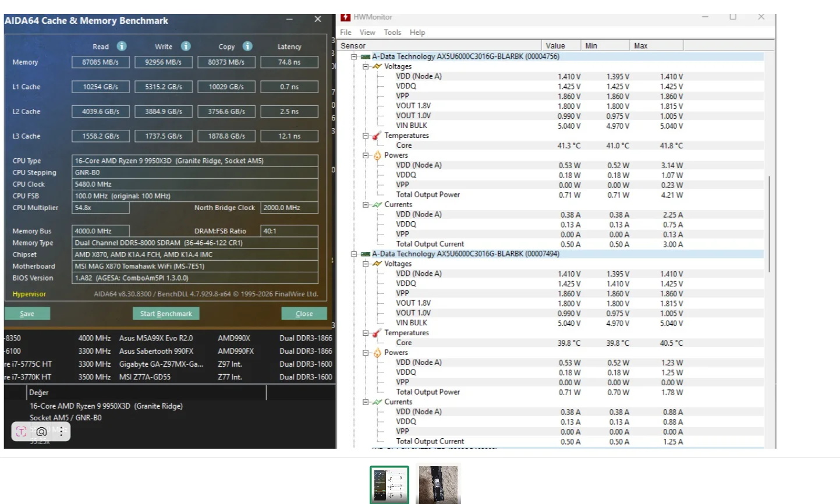840x504 pixels.
Task: Collapse Temperatures group under device 00004756
Action: [x=366, y=136]
